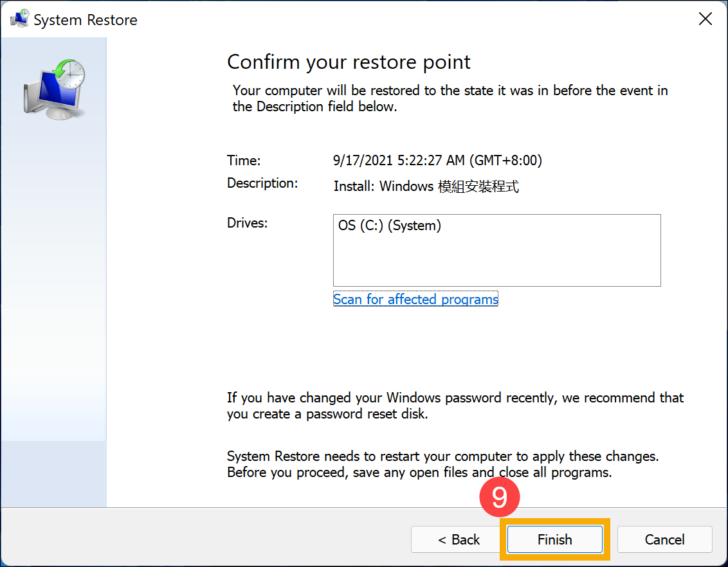
Task: Click the System Restore title bar text
Action: (85, 20)
